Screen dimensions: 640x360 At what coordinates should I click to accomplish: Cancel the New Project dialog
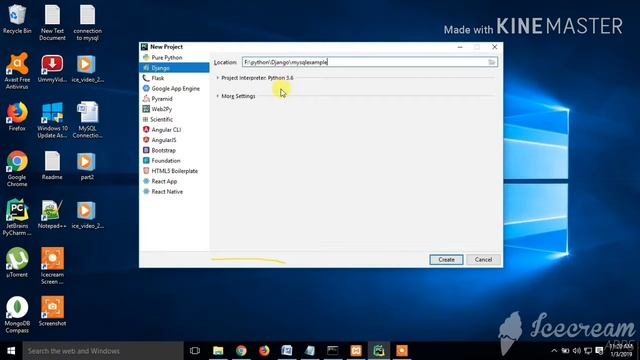coord(483,260)
